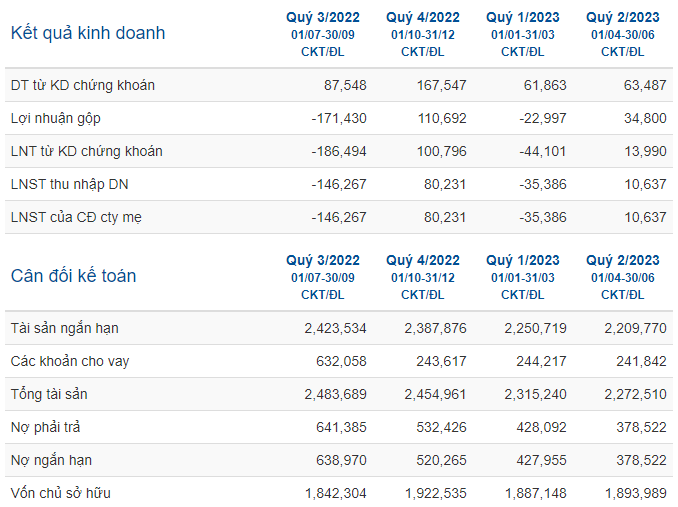
Task: Click the value -171,430 gross profit cell
Action: (339, 118)
